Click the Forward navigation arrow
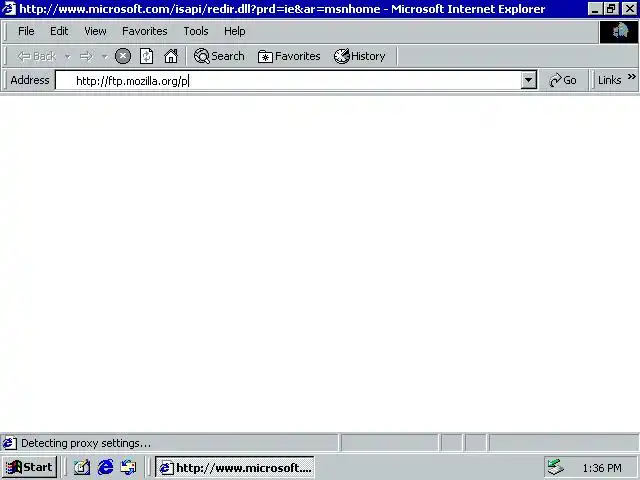The width and height of the screenshot is (640, 480). pos(86,56)
